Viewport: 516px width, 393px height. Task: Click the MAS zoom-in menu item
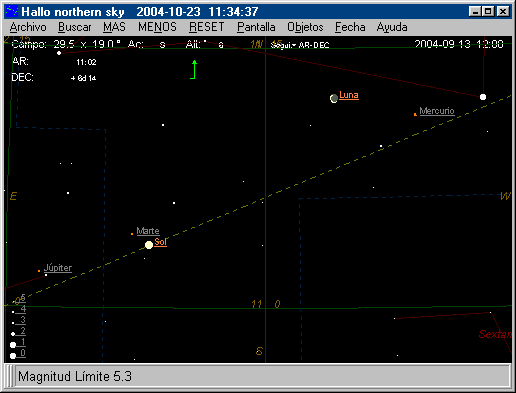coord(114,27)
